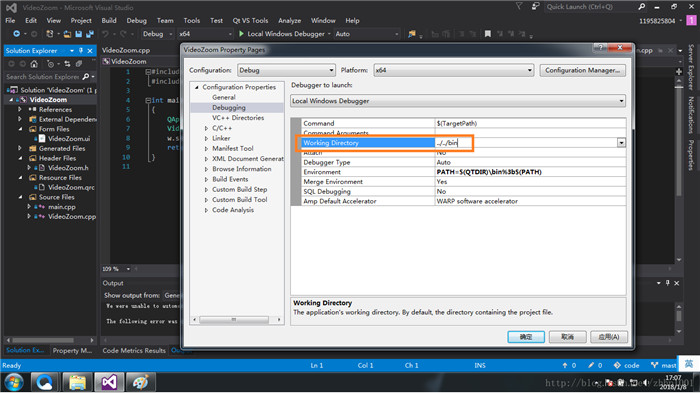Click the Undo toolbar icon
Viewport: 700px width, 393px height.
pos(105,34)
